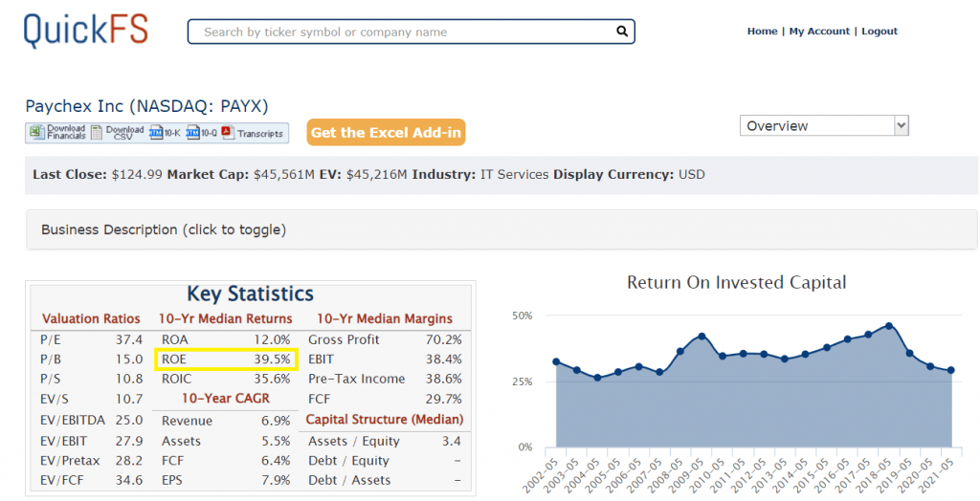980x501 pixels.
Task: Click the 2021-05 data point on chart
Action: pyautogui.click(x=950, y=370)
